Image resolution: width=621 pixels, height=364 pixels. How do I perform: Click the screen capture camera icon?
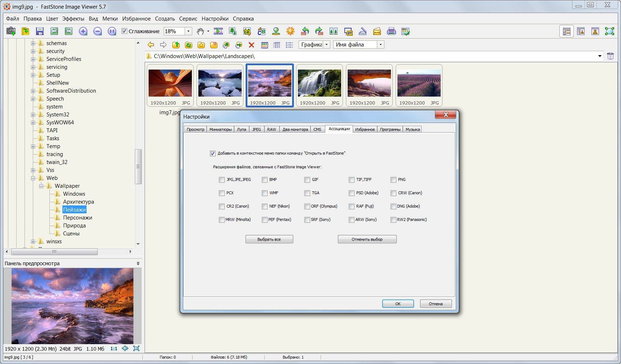tap(11, 31)
